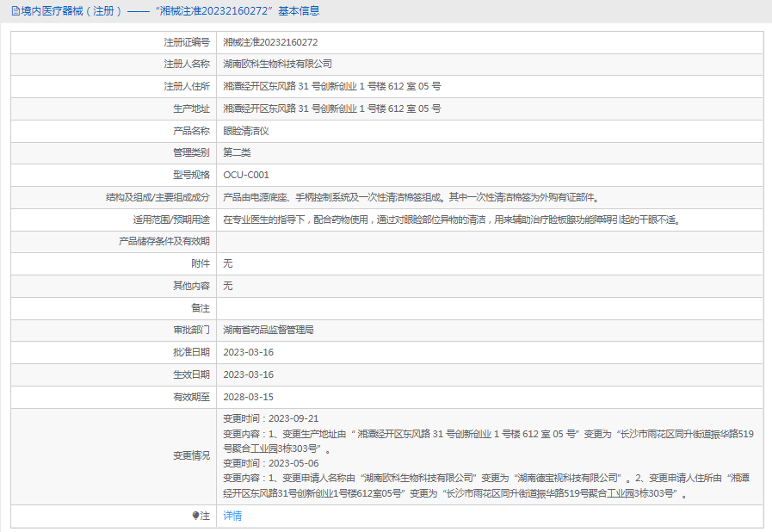Click the 变更情况 label
This screenshot has height=532, width=772.
[x=191, y=456]
